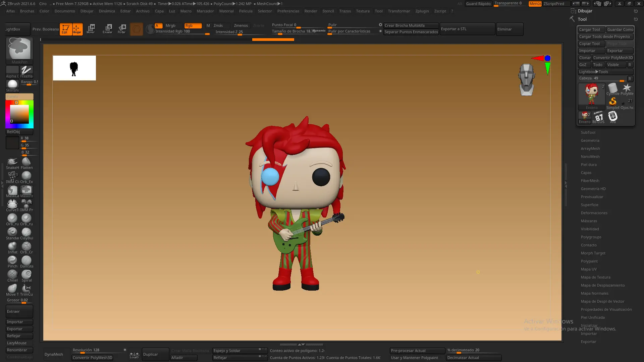Expand the SubTool palette section

(588, 132)
